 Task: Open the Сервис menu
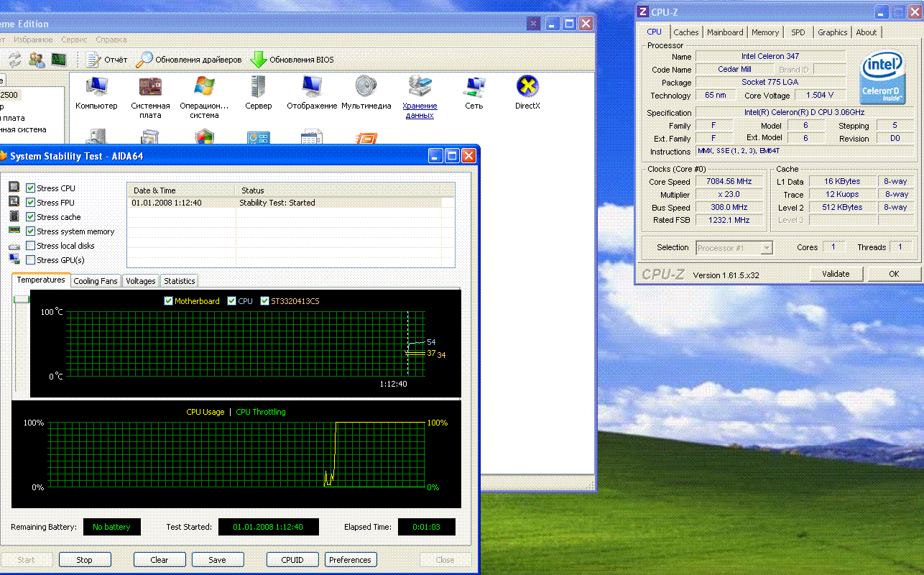click(x=75, y=40)
